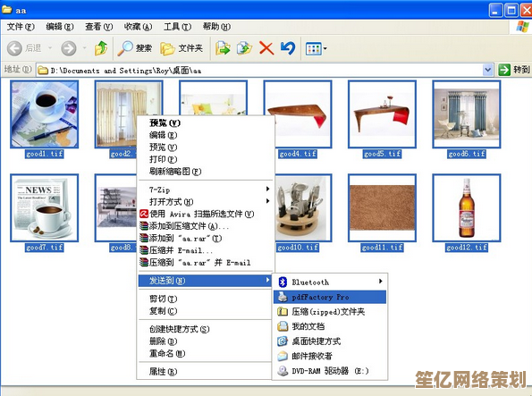Choose Add to "aa.rar" option
532x396 pixels.
[x=206, y=238]
